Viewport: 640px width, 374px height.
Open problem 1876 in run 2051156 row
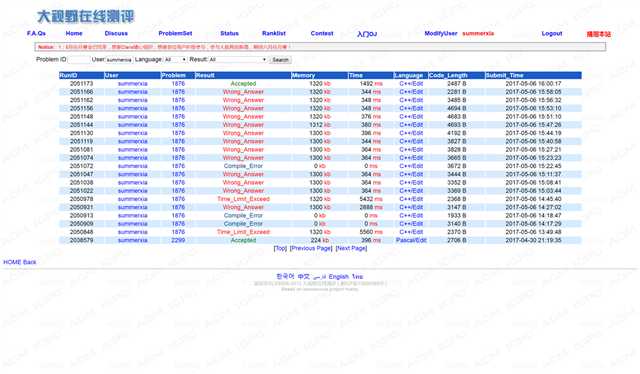click(x=178, y=108)
